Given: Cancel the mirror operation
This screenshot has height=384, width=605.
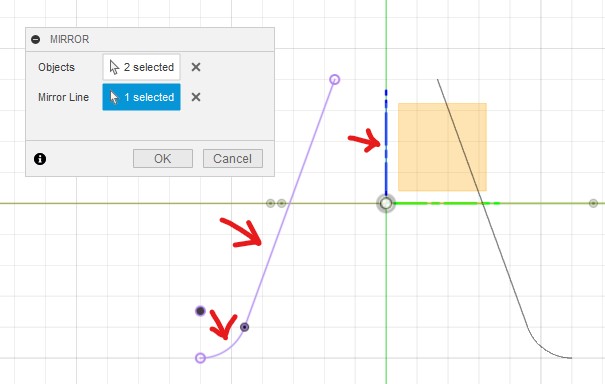Looking at the screenshot, I should tap(233, 159).
